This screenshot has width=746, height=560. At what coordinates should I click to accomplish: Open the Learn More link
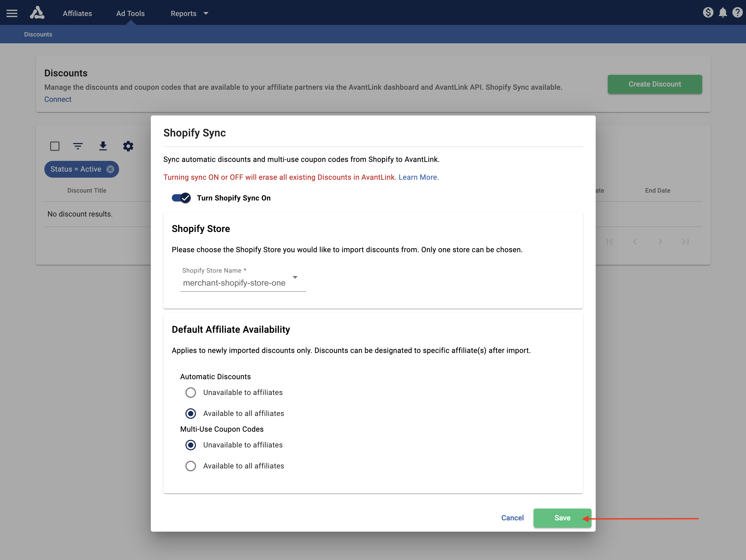tap(418, 177)
